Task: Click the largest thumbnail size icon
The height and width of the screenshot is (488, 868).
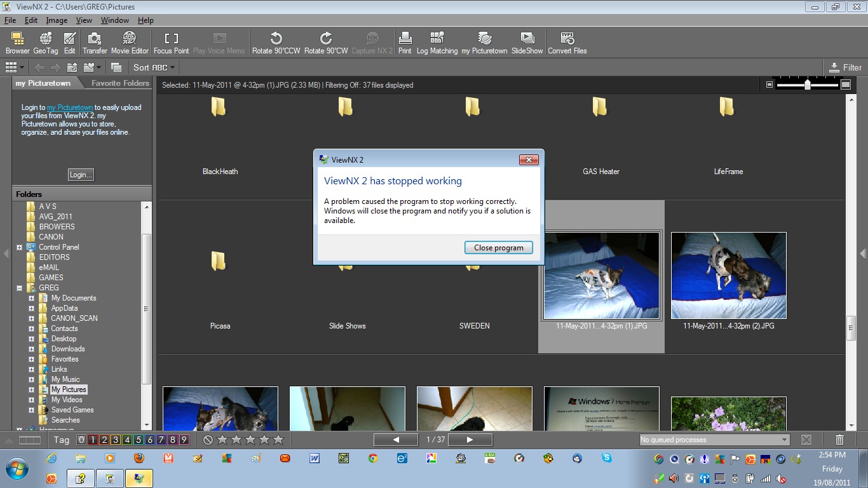Action: tap(846, 85)
